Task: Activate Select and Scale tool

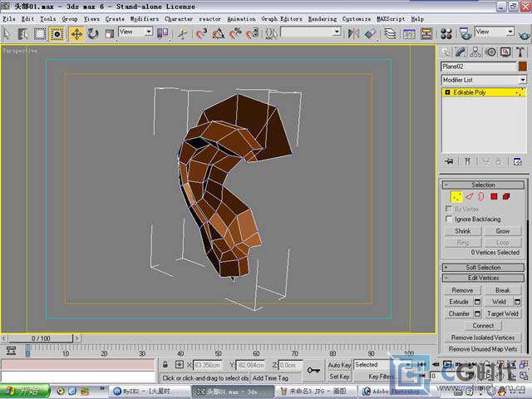Action: tap(109, 34)
